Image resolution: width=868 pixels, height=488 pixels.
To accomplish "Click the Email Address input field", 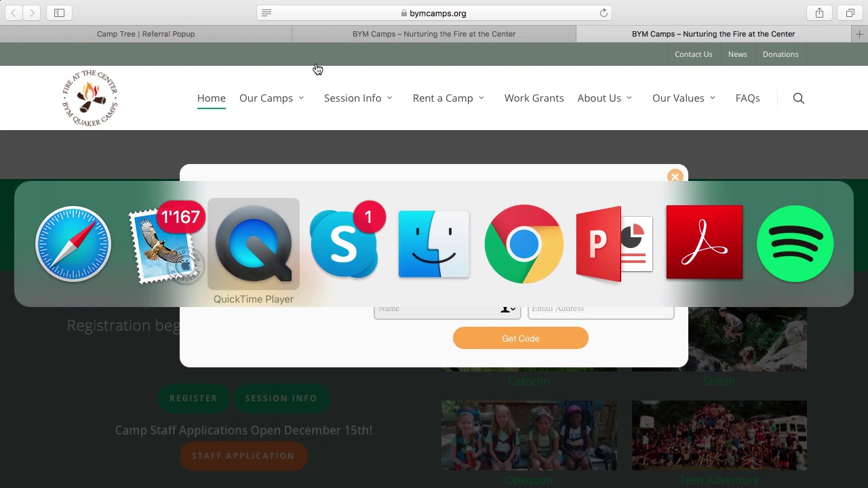I will pos(601,310).
